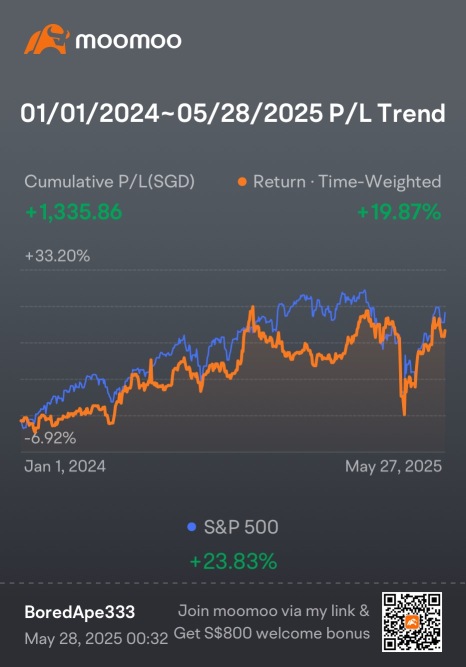Tap the QR code image
This screenshot has height=667, width=466.
click(412, 622)
